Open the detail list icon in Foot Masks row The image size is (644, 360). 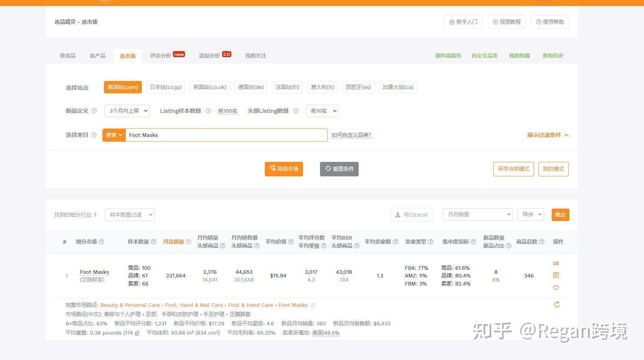[556, 275]
